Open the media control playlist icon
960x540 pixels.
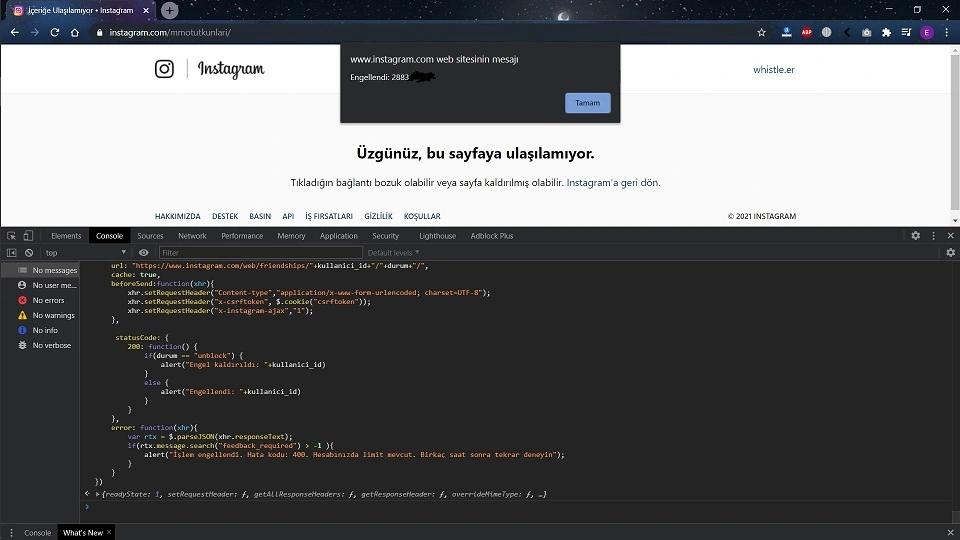pos(906,32)
